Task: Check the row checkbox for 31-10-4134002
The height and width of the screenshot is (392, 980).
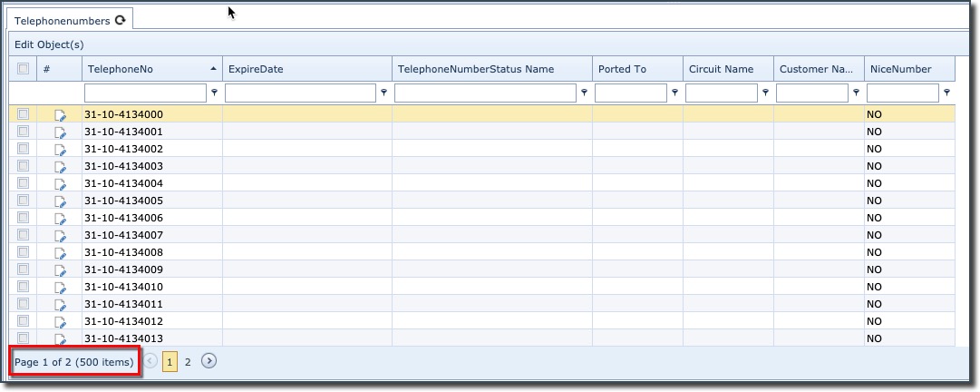Action: pyautogui.click(x=23, y=149)
